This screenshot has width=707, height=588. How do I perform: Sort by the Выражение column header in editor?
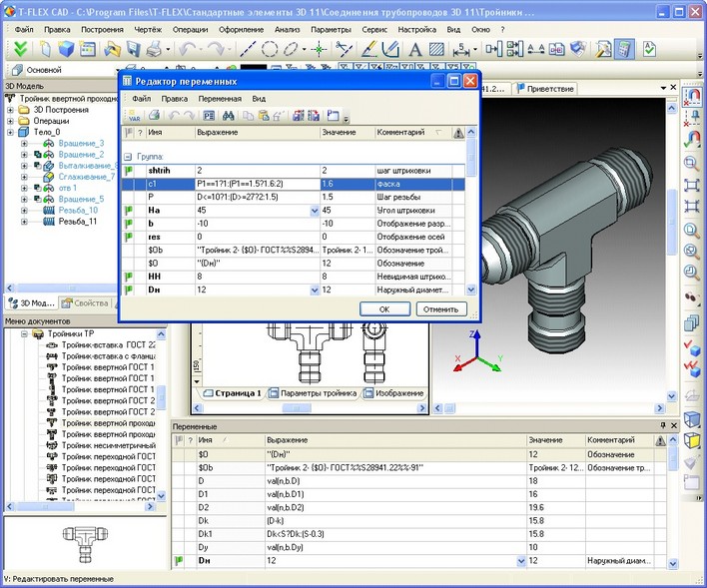[257, 133]
